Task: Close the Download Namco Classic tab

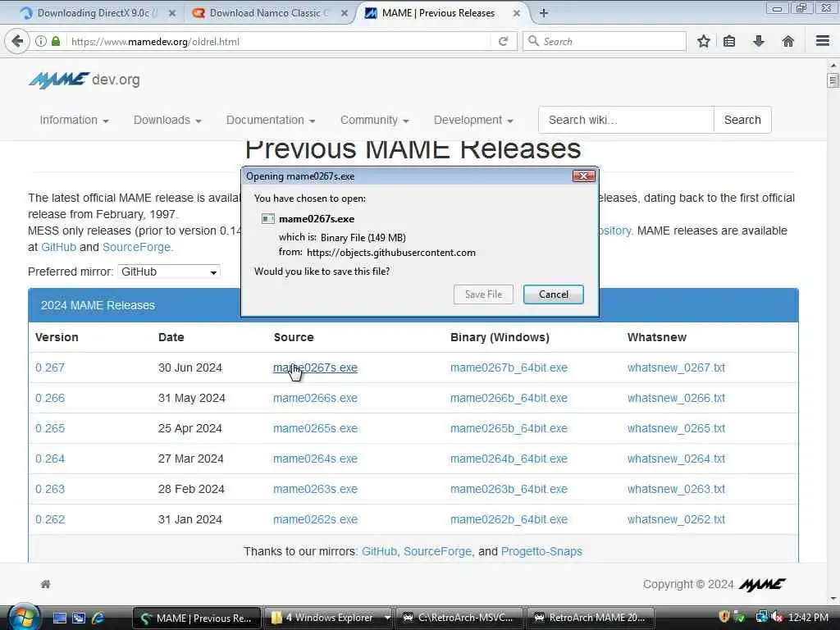Action: pos(345,13)
